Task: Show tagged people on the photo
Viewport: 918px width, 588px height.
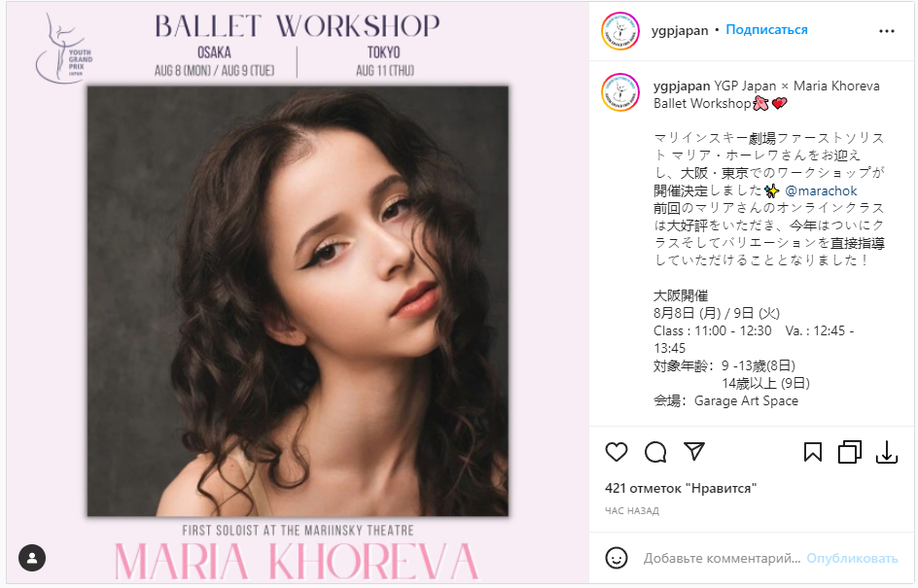Action: (32, 558)
